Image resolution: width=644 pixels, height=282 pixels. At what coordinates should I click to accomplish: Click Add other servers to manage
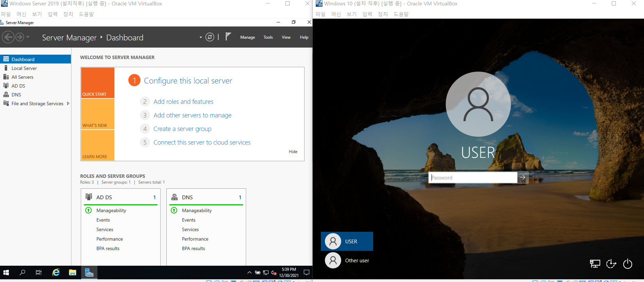192,115
